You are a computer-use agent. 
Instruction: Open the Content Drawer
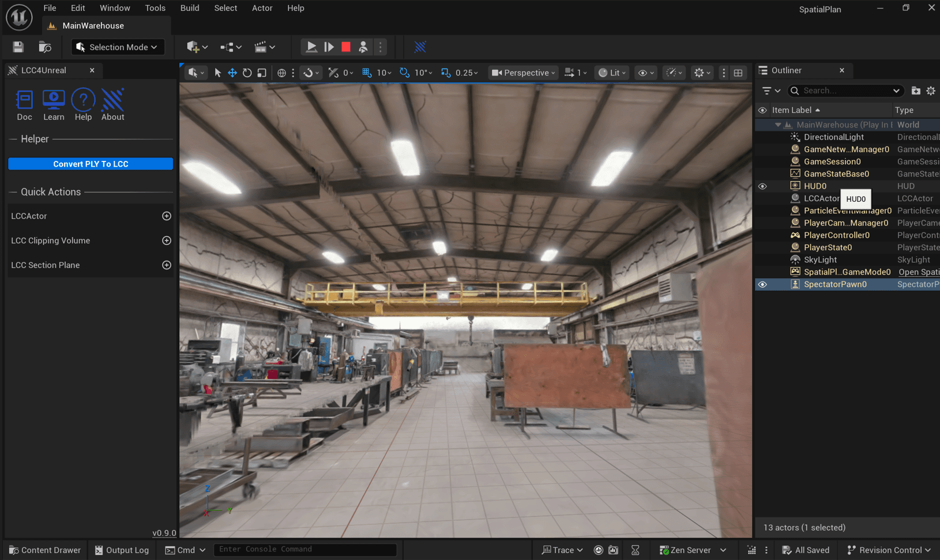(44, 550)
